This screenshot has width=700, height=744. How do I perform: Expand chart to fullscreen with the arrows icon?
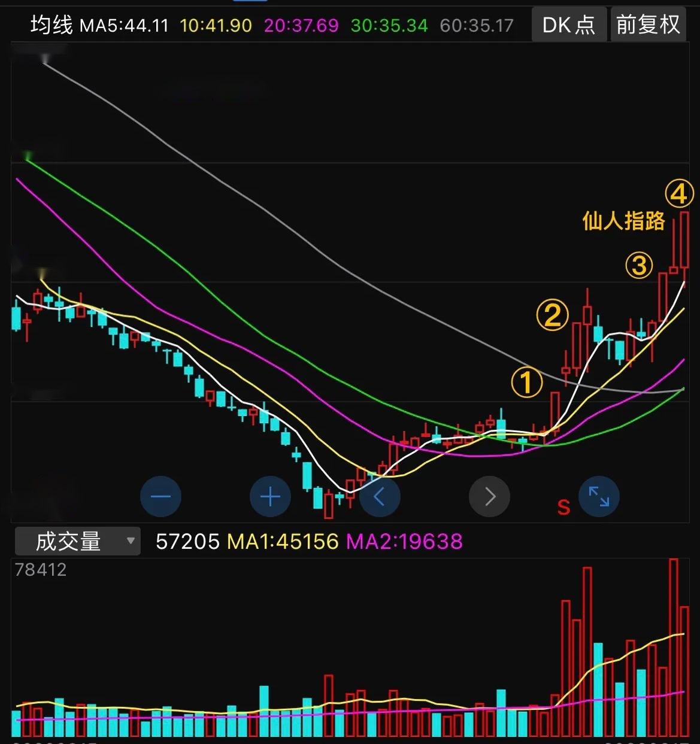(599, 496)
